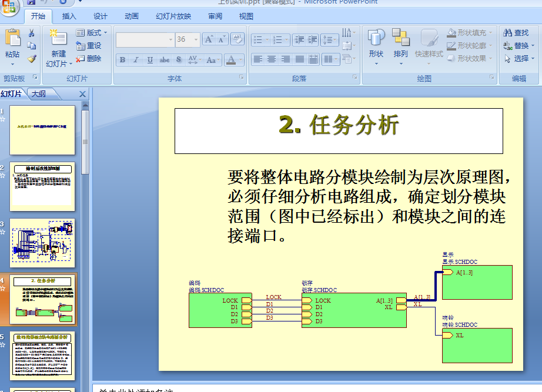Click 查找 to find text
The image size is (542, 392).
click(x=516, y=33)
